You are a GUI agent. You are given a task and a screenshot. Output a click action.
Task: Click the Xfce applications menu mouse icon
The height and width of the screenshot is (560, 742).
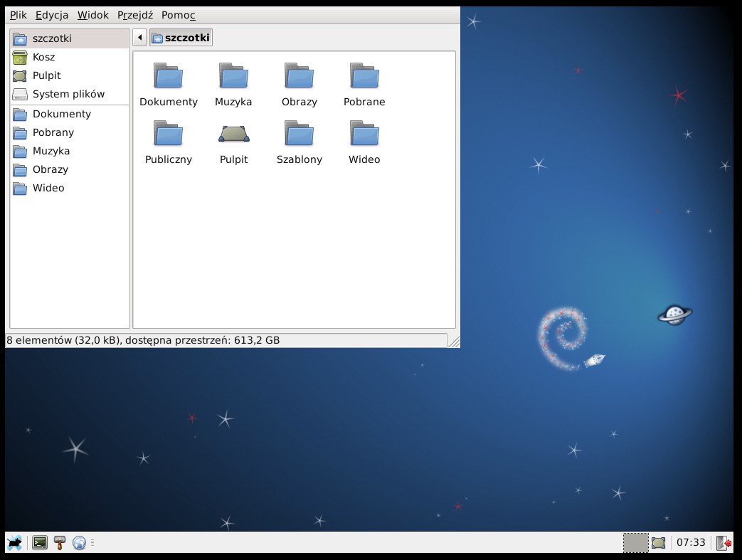14,543
